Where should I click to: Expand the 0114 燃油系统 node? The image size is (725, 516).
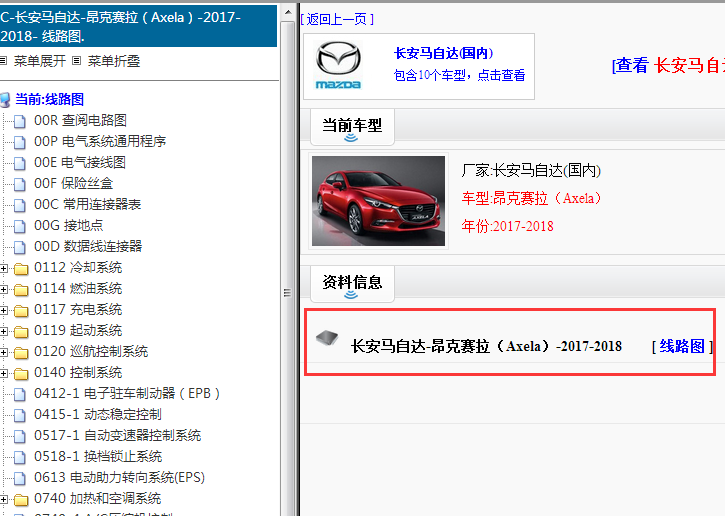click(x=3, y=289)
